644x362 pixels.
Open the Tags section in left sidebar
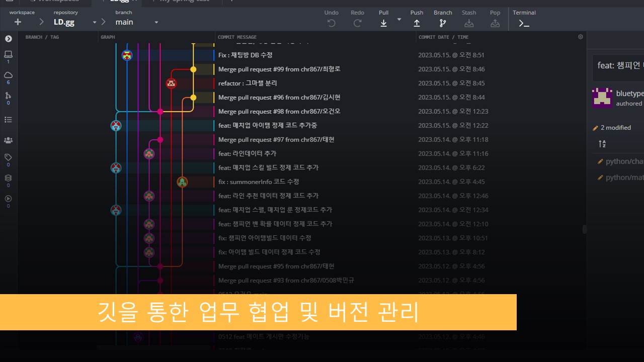(8, 157)
